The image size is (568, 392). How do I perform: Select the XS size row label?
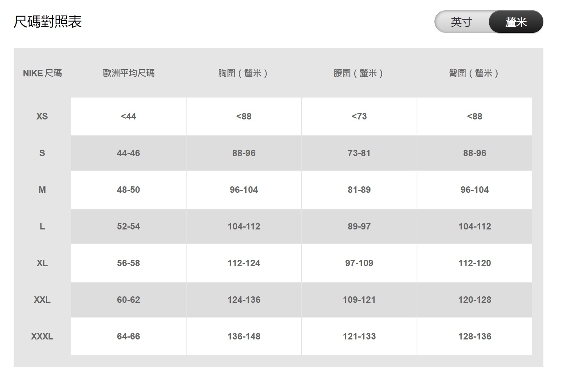pos(42,116)
